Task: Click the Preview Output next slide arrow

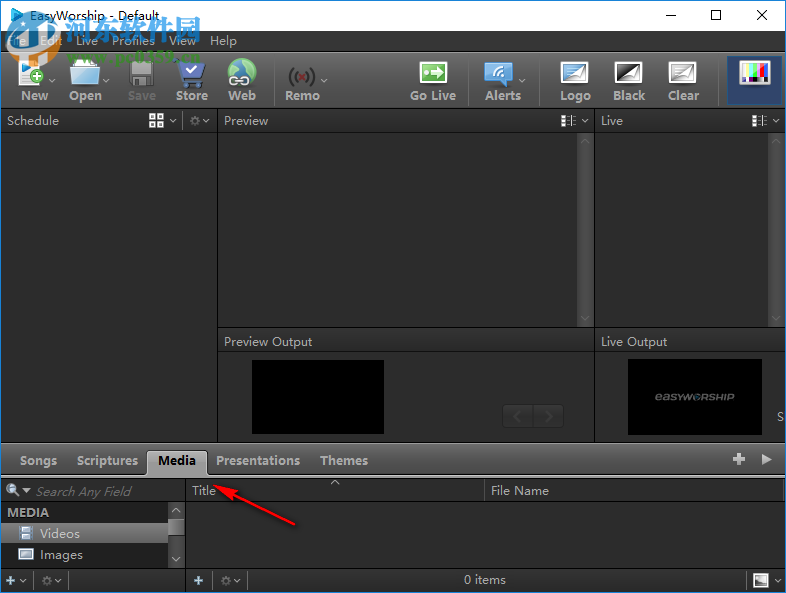Action: [x=548, y=416]
